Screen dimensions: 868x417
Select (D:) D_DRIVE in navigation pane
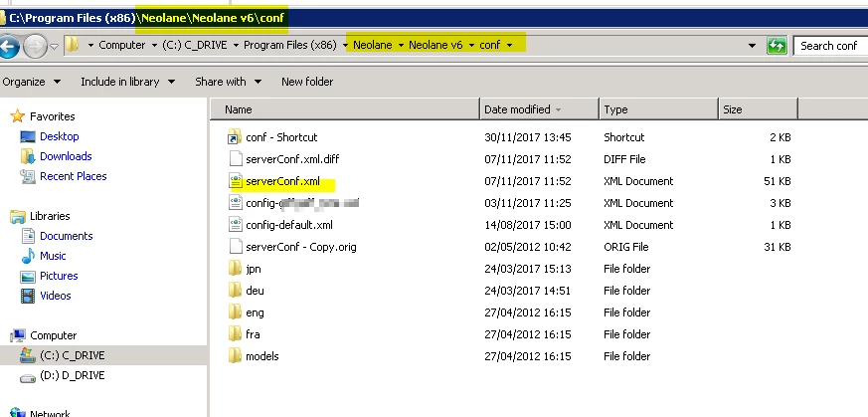coord(72,375)
